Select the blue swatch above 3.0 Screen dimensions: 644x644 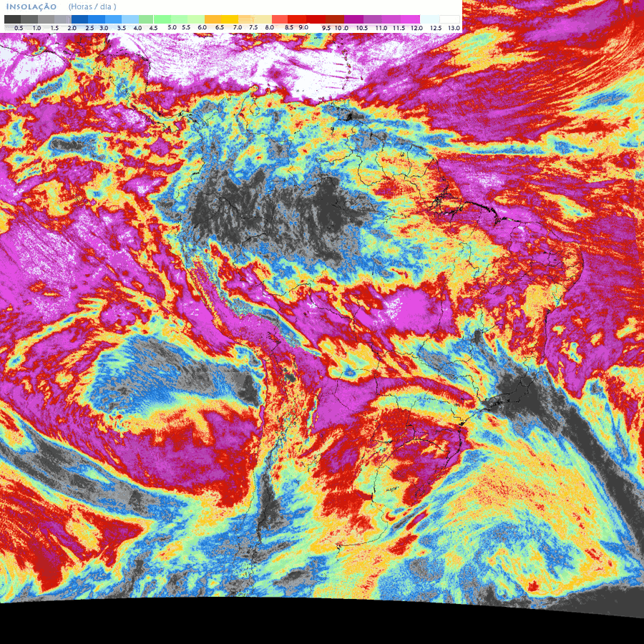pos(97,19)
